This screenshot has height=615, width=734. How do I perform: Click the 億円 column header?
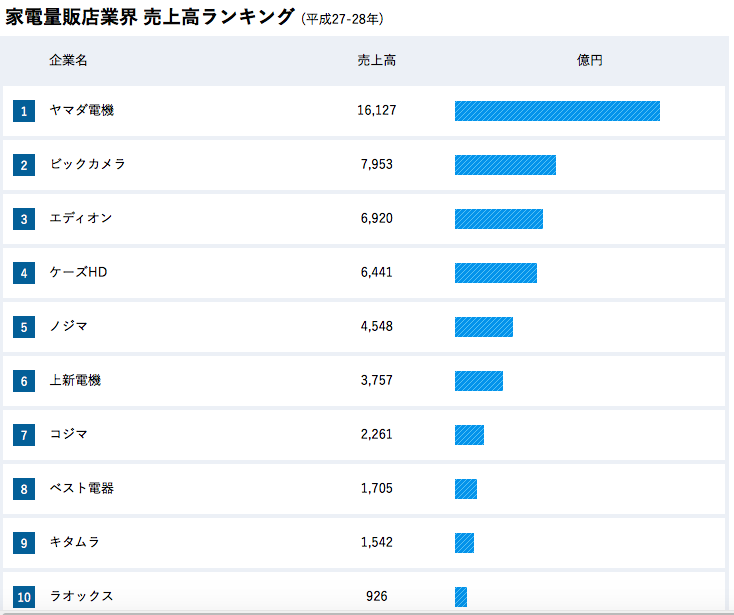point(589,60)
